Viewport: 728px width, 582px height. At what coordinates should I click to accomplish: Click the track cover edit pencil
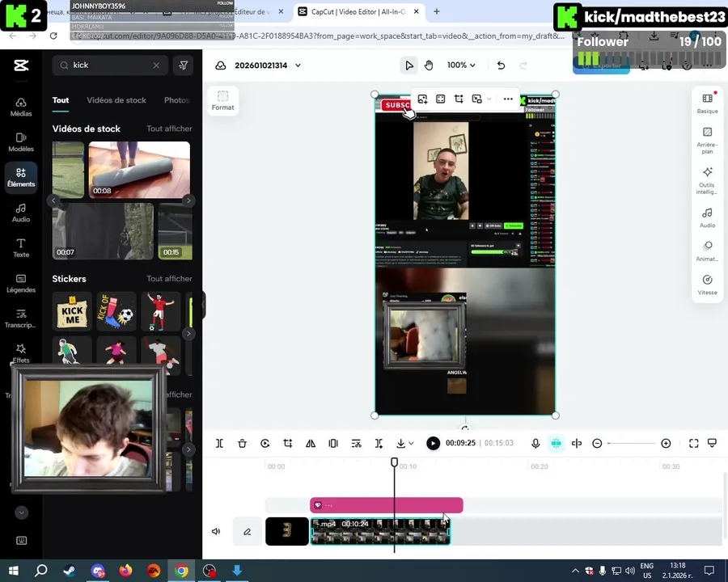pos(247,531)
